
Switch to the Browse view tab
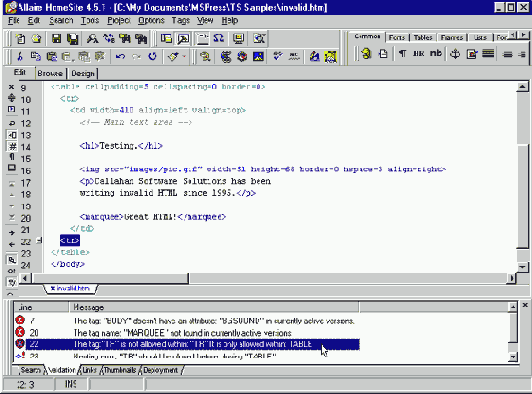point(50,73)
